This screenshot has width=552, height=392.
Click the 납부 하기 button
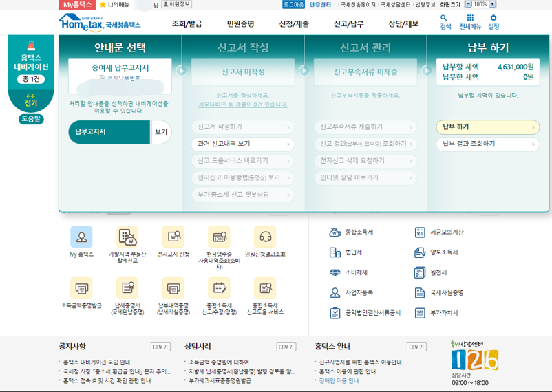(x=488, y=127)
